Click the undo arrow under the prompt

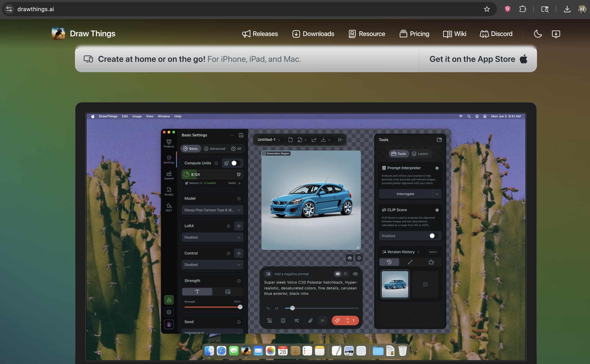[268, 308]
